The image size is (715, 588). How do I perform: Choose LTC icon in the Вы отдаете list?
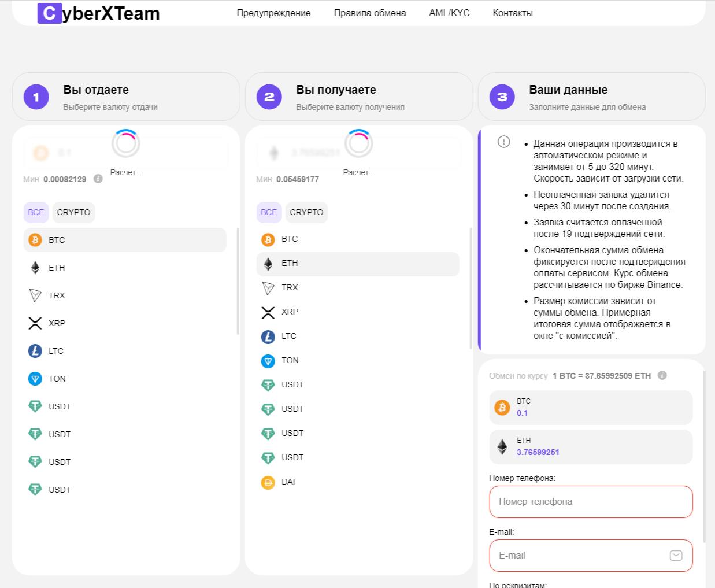pos(35,351)
